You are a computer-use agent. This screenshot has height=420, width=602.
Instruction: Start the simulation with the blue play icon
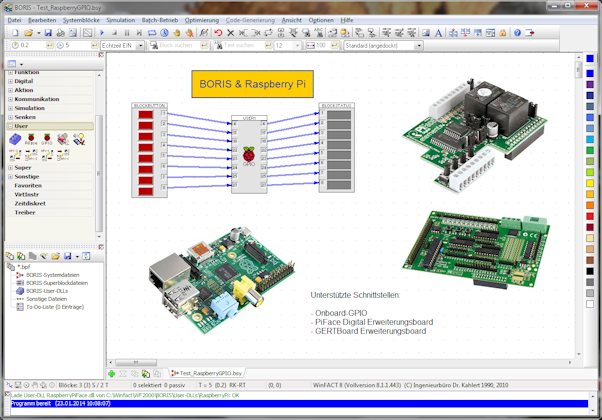102,33
